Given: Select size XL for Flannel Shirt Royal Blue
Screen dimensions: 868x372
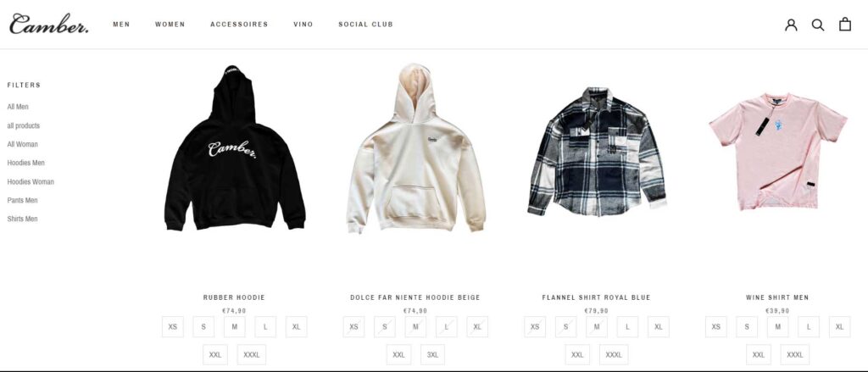Looking at the screenshot, I should click(658, 326).
